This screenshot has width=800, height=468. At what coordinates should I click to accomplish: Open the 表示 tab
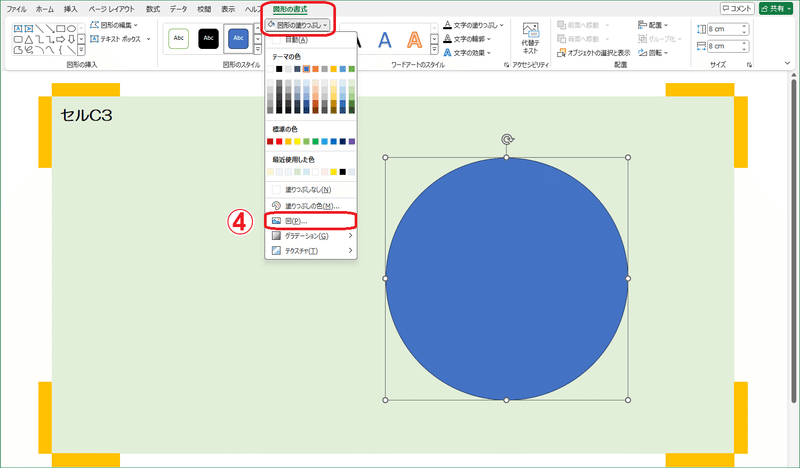[228, 9]
